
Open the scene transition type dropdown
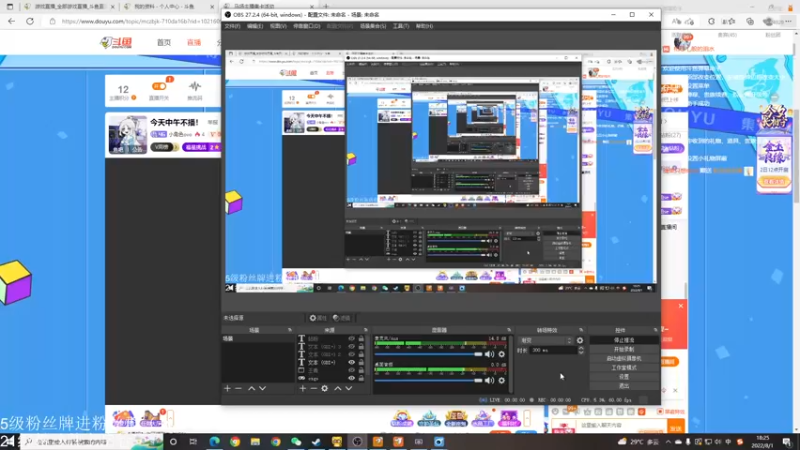[x=545, y=340]
